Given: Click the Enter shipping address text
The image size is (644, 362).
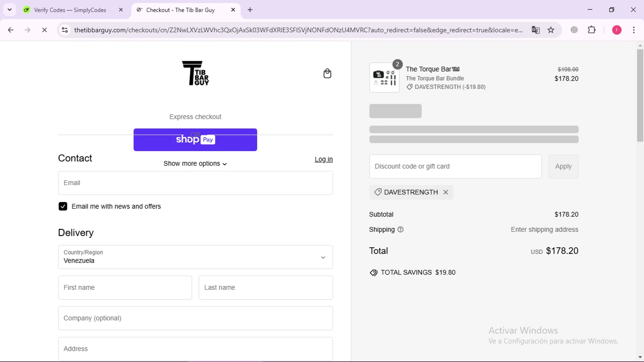Looking at the screenshot, I should [544, 230].
